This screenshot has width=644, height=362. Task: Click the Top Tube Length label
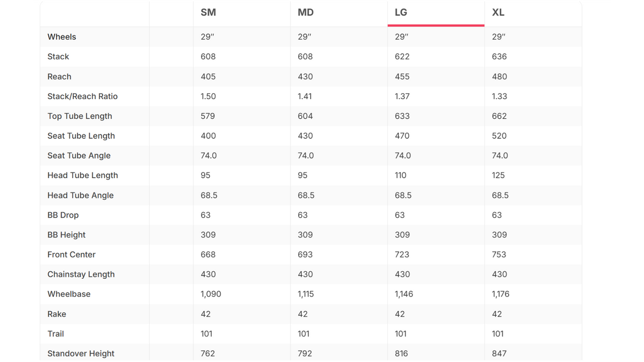click(80, 116)
